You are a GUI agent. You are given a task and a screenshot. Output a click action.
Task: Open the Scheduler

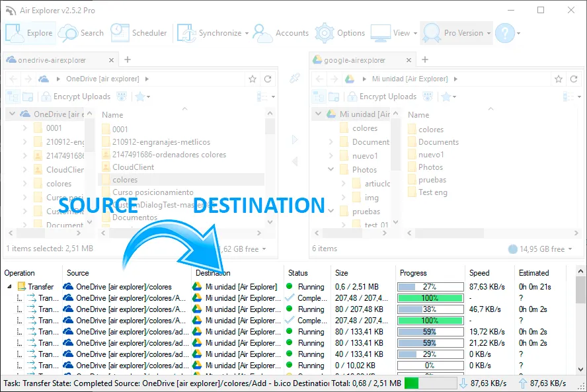click(x=139, y=33)
